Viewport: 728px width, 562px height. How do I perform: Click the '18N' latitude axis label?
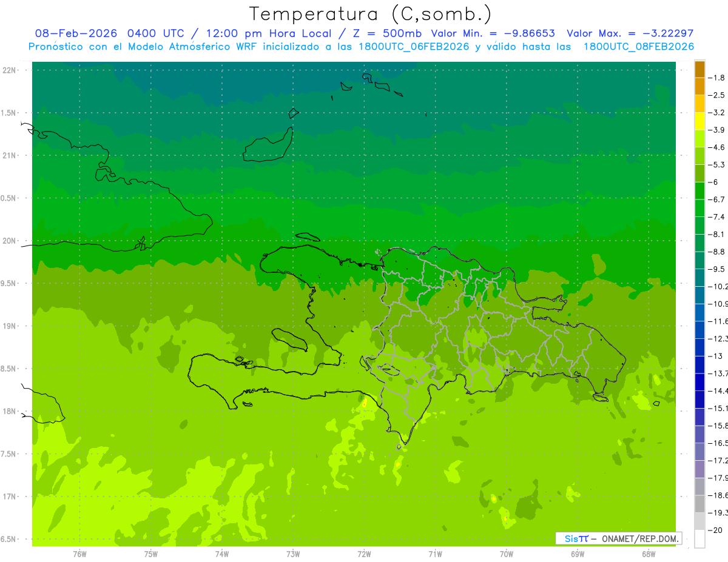click(x=9, y=411)
